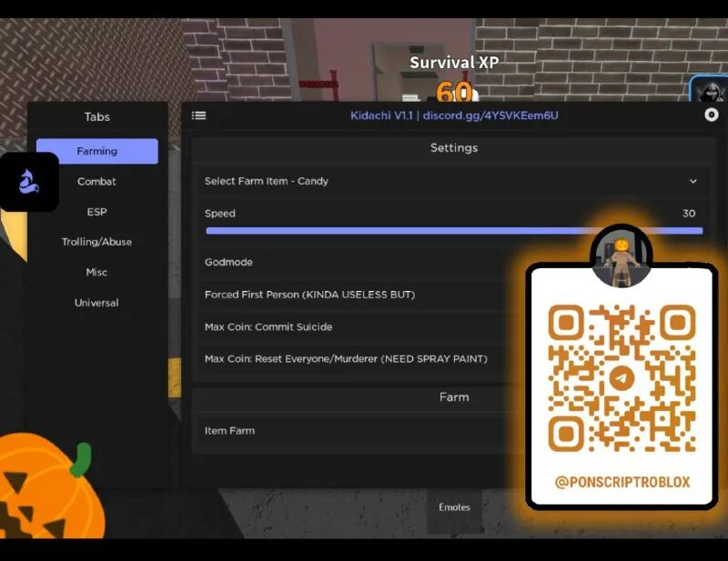Switch to the Combat tab
This screenshot has height=561, width=728.
96,181
